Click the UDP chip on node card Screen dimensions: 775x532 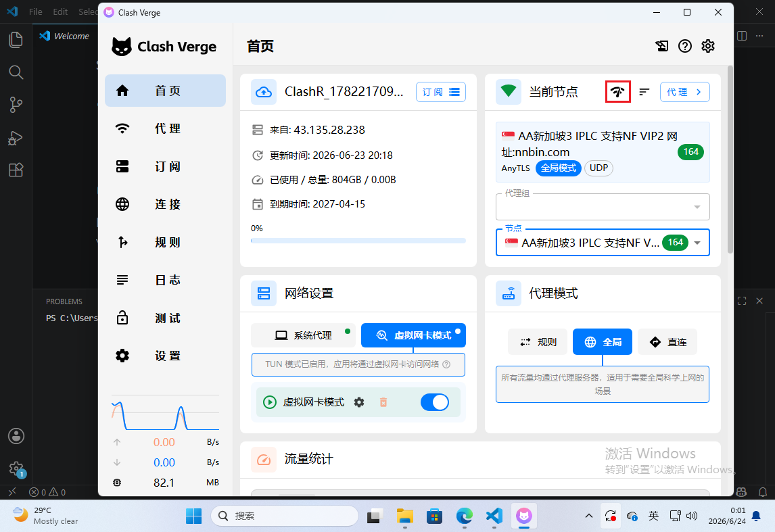tap(598, 168)
